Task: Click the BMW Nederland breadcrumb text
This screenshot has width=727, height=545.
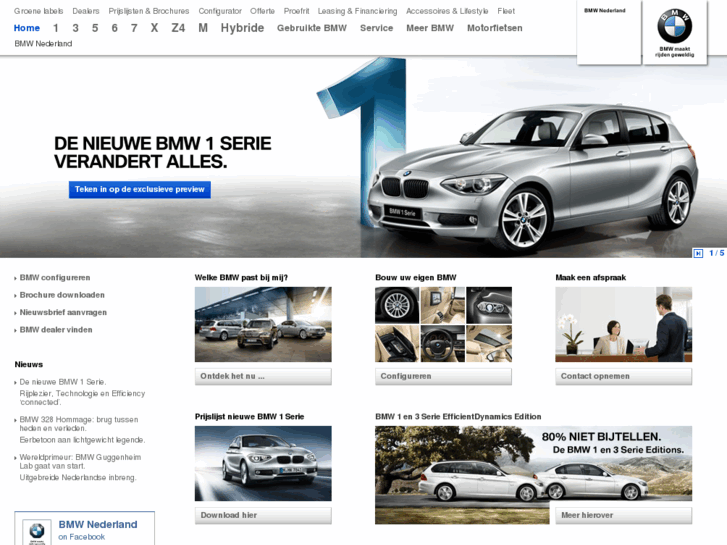Action: tap(43, 44)
